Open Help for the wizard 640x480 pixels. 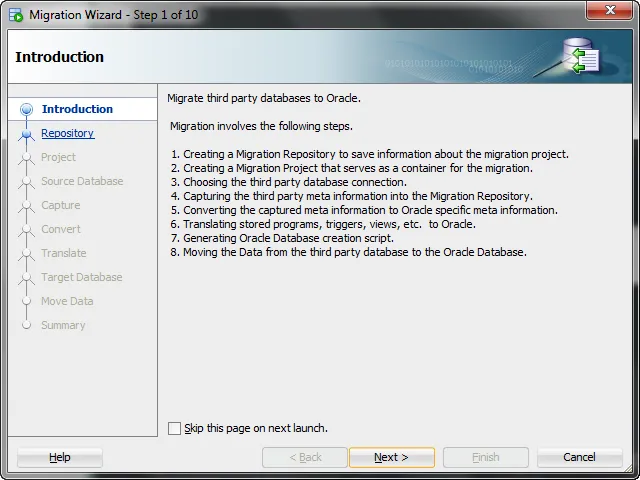(60, 457)
